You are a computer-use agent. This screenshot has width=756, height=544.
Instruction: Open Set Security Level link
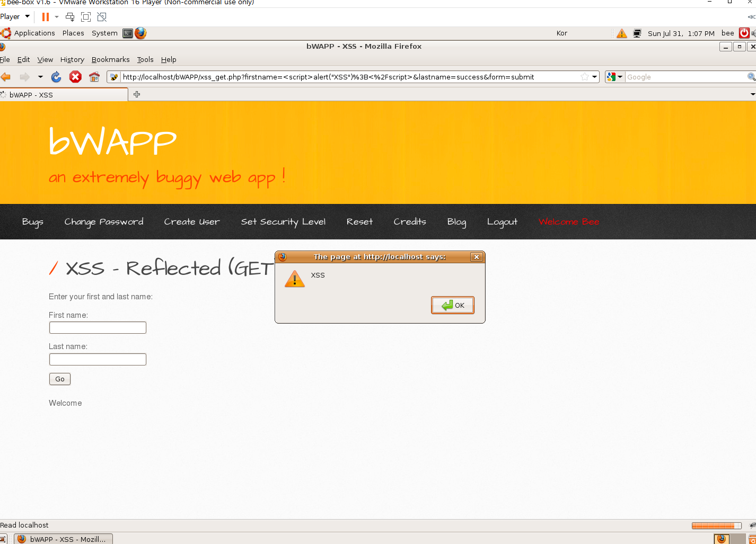[283, 222]
